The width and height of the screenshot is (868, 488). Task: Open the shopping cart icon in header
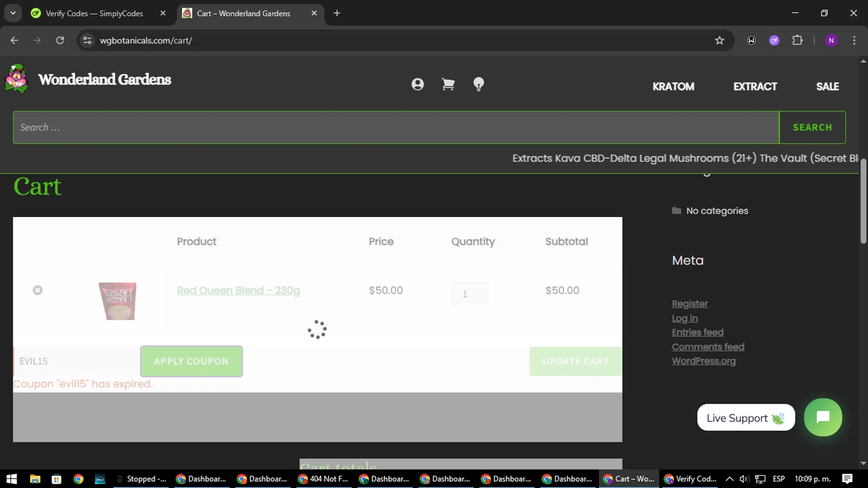point(448,85)
